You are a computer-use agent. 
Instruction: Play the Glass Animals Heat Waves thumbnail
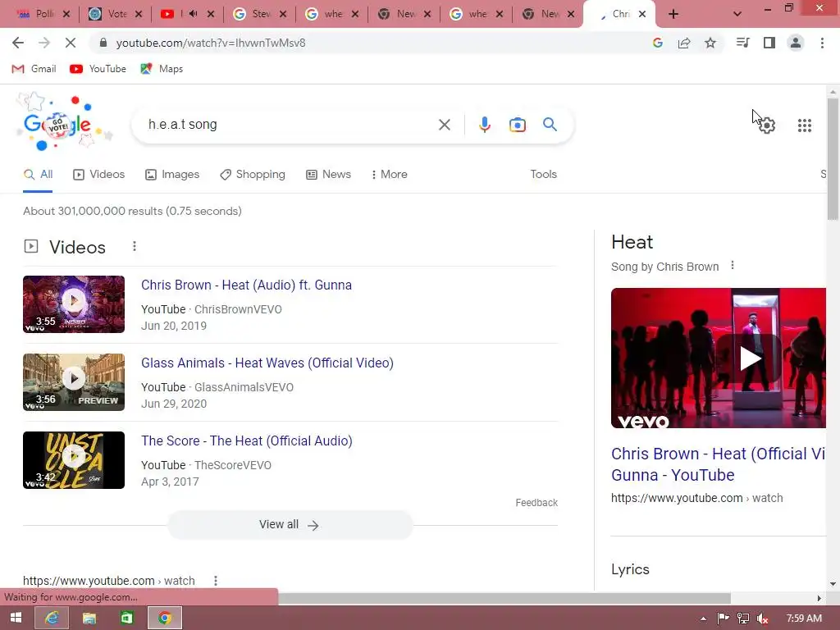point(74,382)
